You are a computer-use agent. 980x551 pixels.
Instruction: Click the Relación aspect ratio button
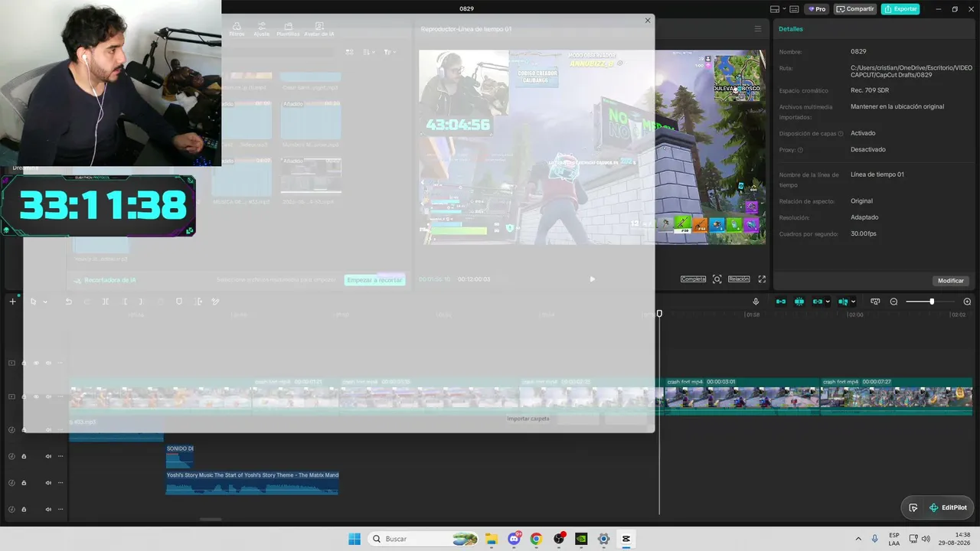click(739, 279)
